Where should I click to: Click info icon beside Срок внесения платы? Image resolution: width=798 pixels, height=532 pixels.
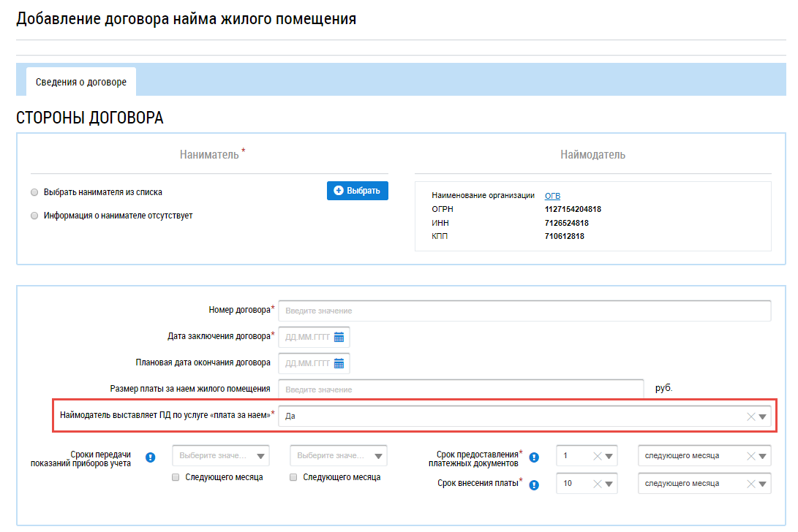tap(534, 484)
